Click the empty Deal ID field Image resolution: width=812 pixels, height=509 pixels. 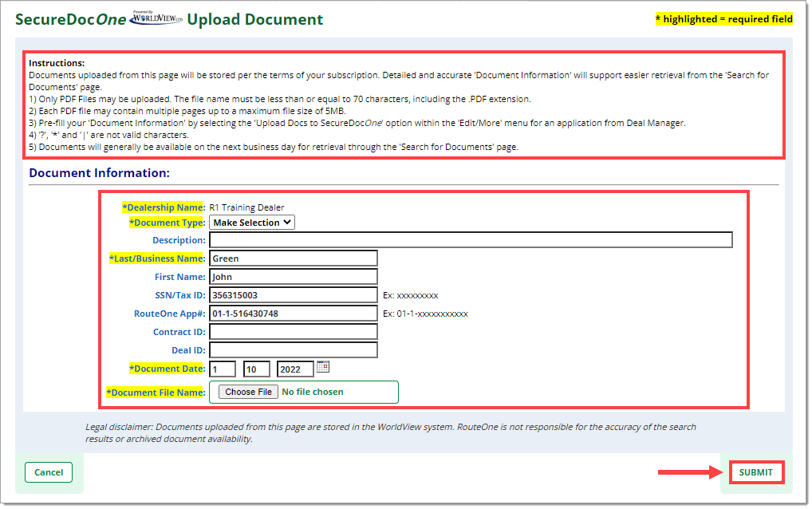tap(293, 350)
